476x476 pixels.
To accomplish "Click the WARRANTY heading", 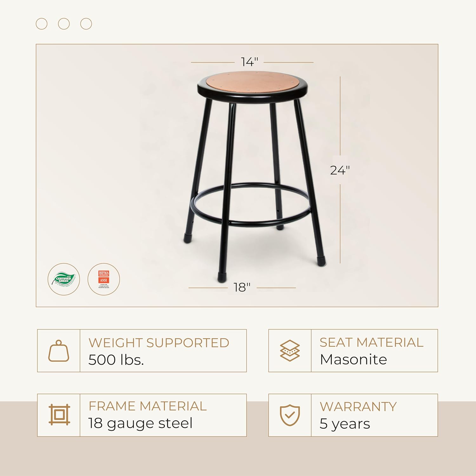I will (358, 407).
